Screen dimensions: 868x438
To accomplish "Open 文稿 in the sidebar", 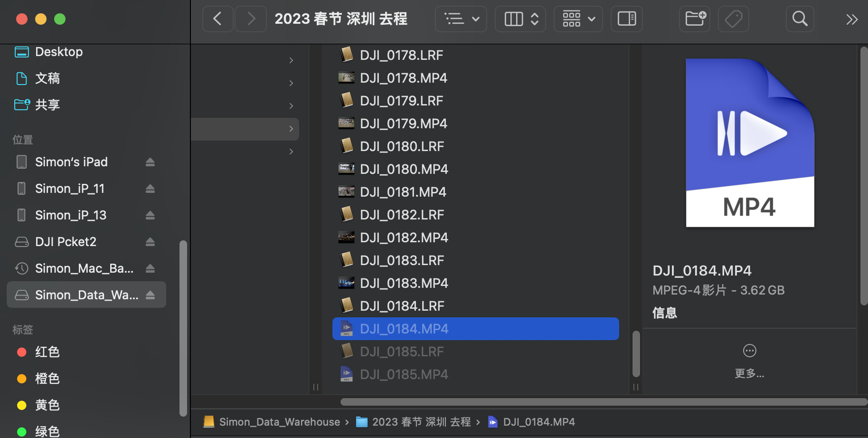I will [x=85, y=78].
